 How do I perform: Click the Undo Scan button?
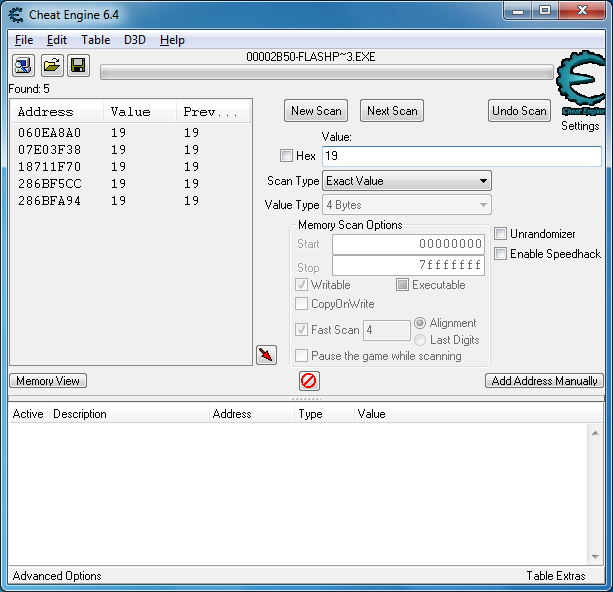[519, 111]
